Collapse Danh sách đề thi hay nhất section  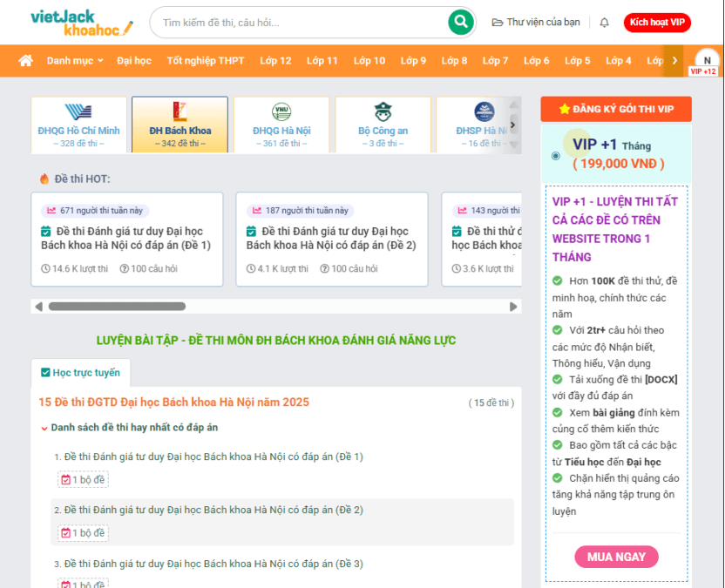(44, 428)
